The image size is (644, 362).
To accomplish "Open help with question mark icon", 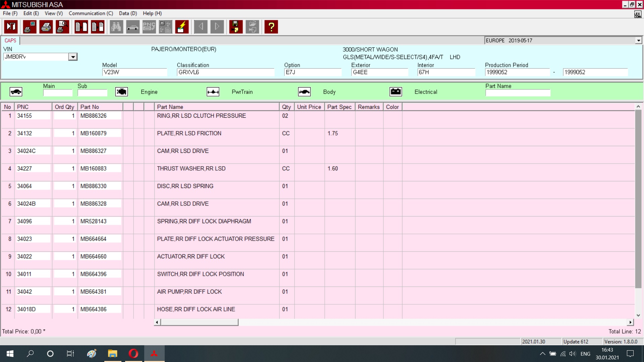I will [271, 27].
